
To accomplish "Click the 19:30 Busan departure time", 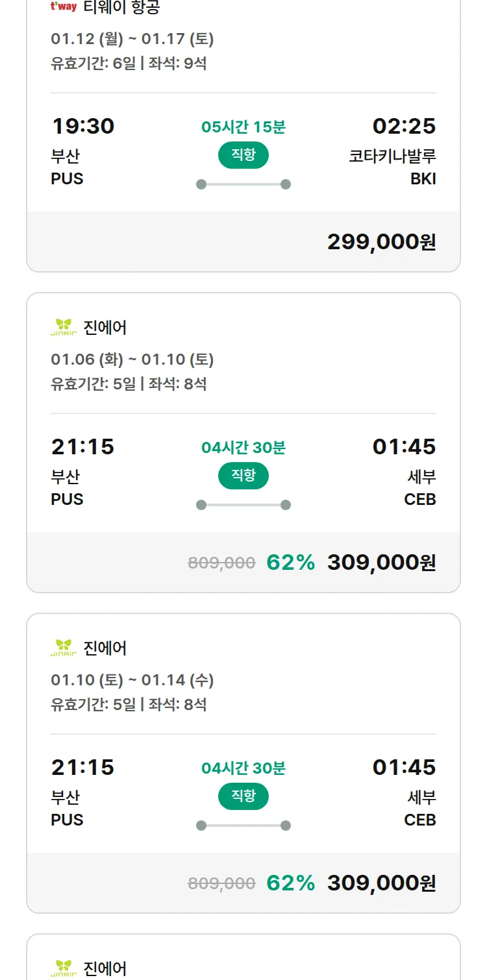I will 82,126.
